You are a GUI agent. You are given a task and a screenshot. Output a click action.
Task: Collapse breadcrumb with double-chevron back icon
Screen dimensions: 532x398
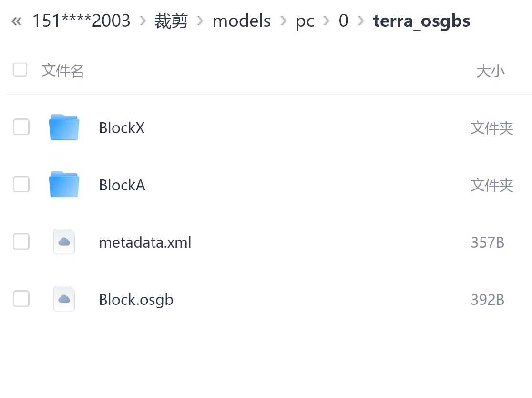[x=16, y=21]
